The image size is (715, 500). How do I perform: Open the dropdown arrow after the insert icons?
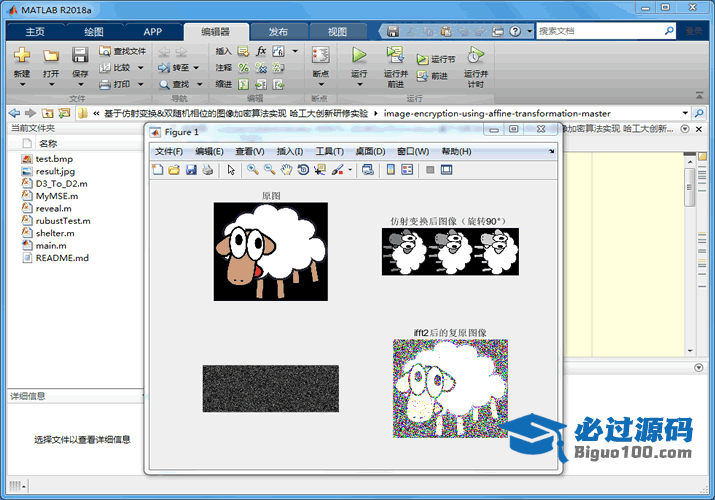[295, 51]
